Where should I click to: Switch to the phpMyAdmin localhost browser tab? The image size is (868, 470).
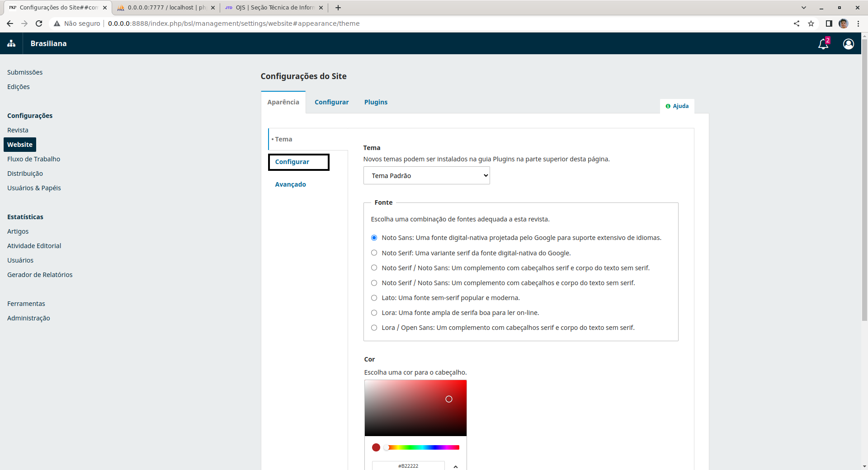(x=165, y=8)
